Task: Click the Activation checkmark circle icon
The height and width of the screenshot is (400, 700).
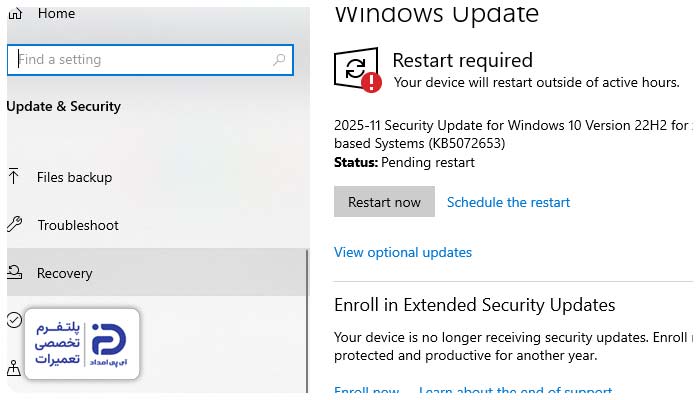Action: pyautogui.click(x=14, y=320)
